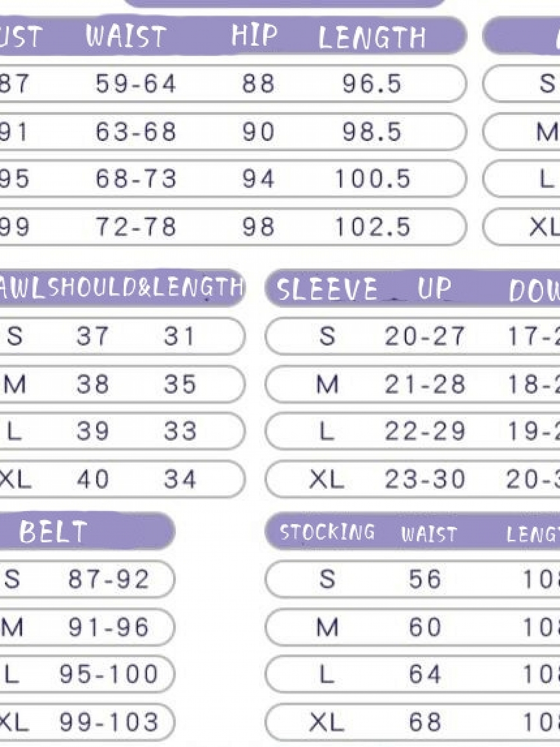Click the belt 99-103 value
This screenshot has width=560, height=747.
[x=109, y=722]
